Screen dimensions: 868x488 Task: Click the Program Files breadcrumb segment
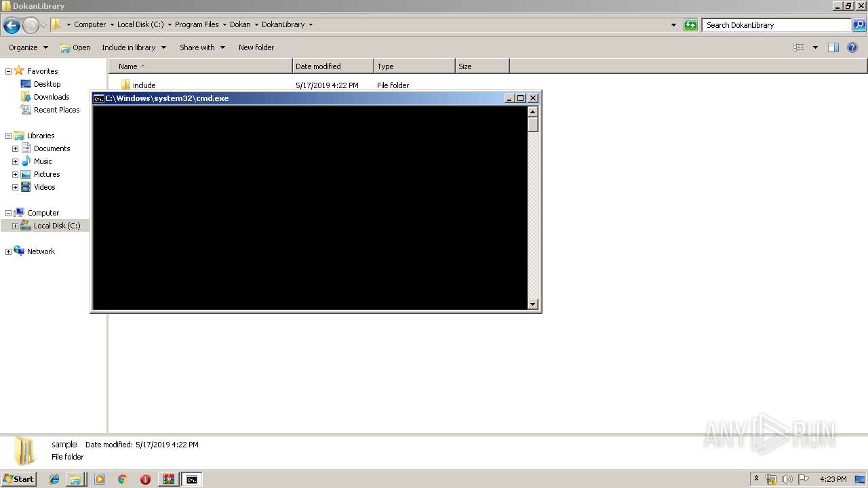point(197,24)
